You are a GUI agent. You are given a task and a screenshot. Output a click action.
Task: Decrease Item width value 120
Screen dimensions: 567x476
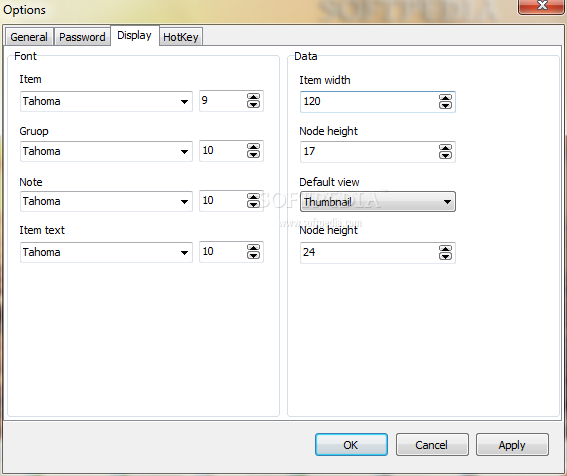[x=445, y=105]
